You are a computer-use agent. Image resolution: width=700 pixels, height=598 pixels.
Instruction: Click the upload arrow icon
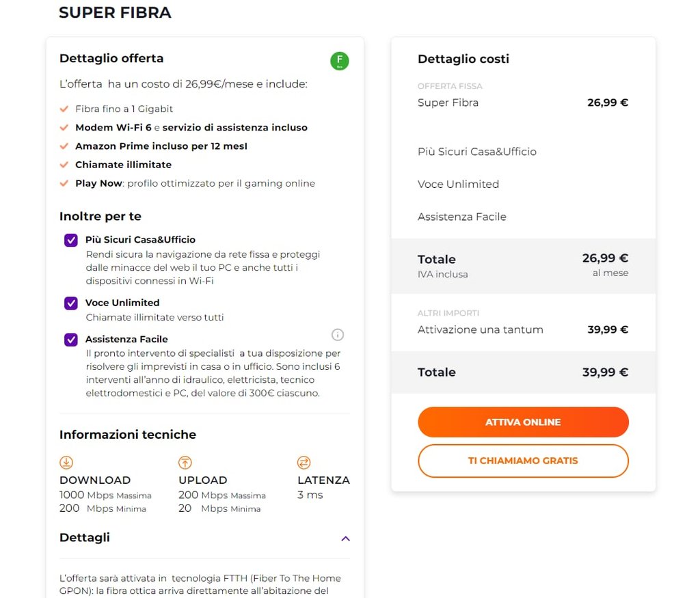[x=185, y=462]
